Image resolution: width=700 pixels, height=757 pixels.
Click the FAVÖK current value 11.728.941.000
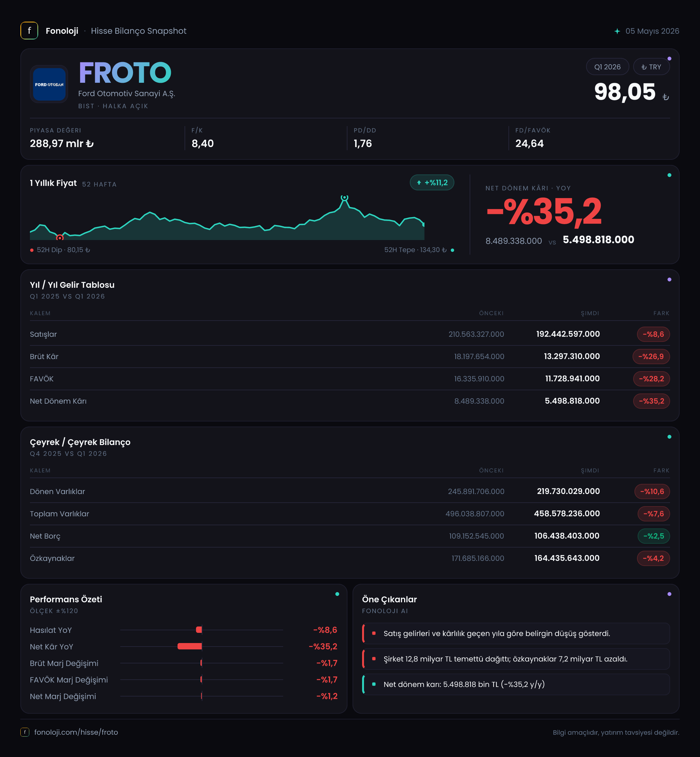tap(572, 379)
